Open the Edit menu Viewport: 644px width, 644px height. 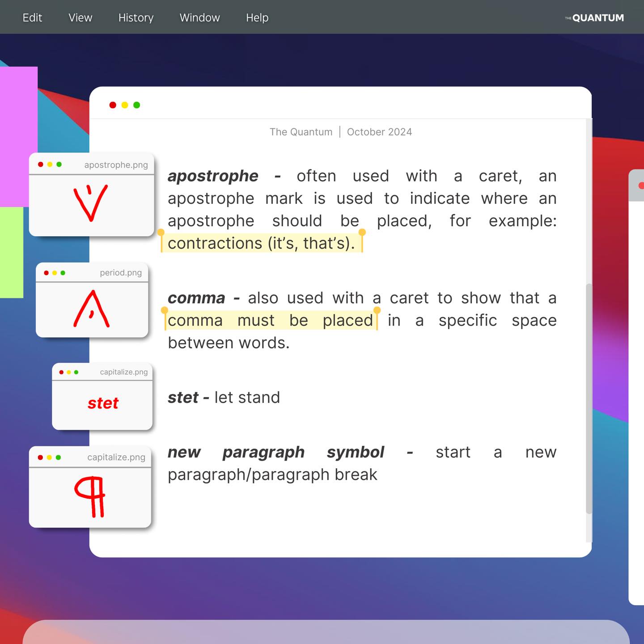32,17
